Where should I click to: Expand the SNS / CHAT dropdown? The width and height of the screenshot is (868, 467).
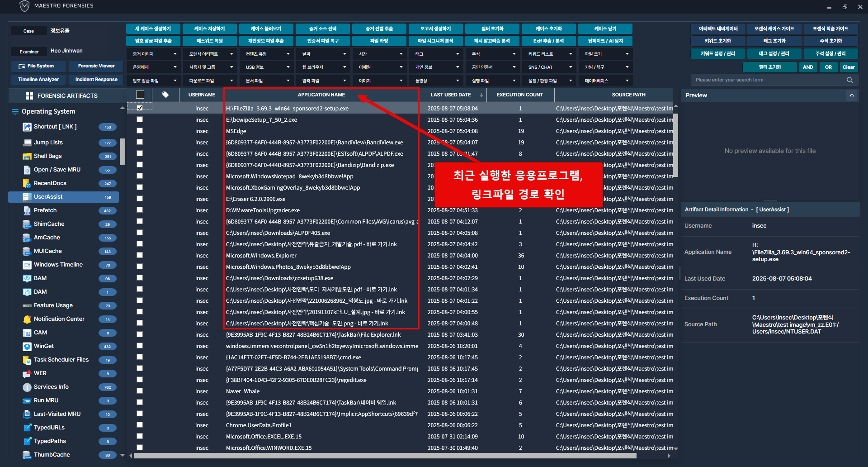pos(549,67)
